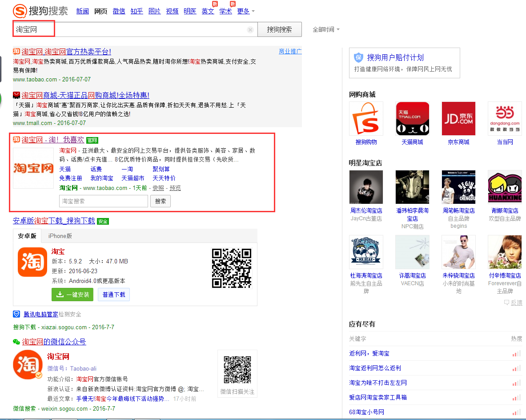
Task: Click the orange Taobao app icon
Action: coord(32,262)
